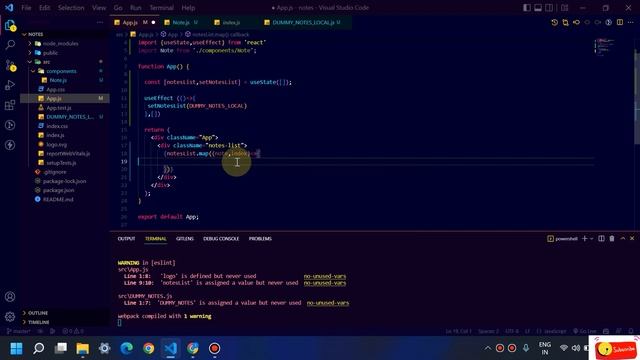Click the new terminal plus icon
The image size is (640, 360).
coord(584,238)
